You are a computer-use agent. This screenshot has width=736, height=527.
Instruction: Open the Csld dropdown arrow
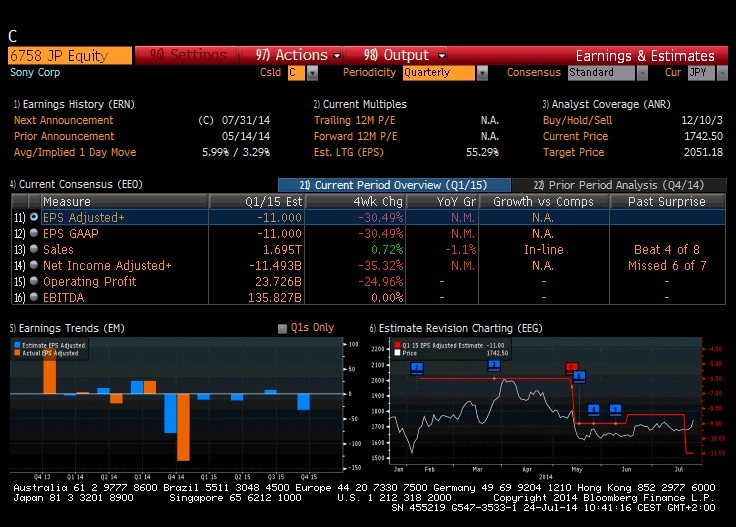point(313,73)
